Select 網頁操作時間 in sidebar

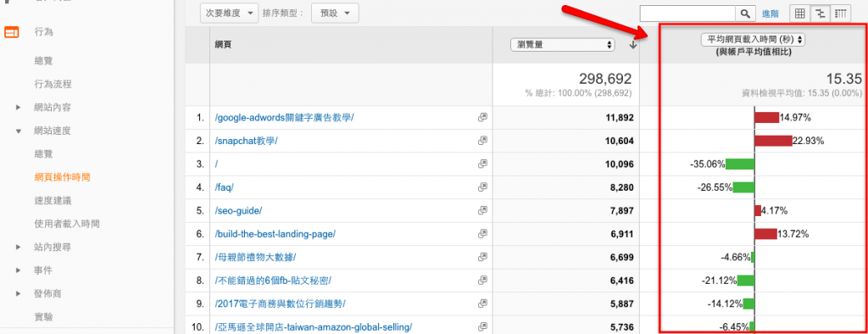pyautogui.click(x=62, y=177)
